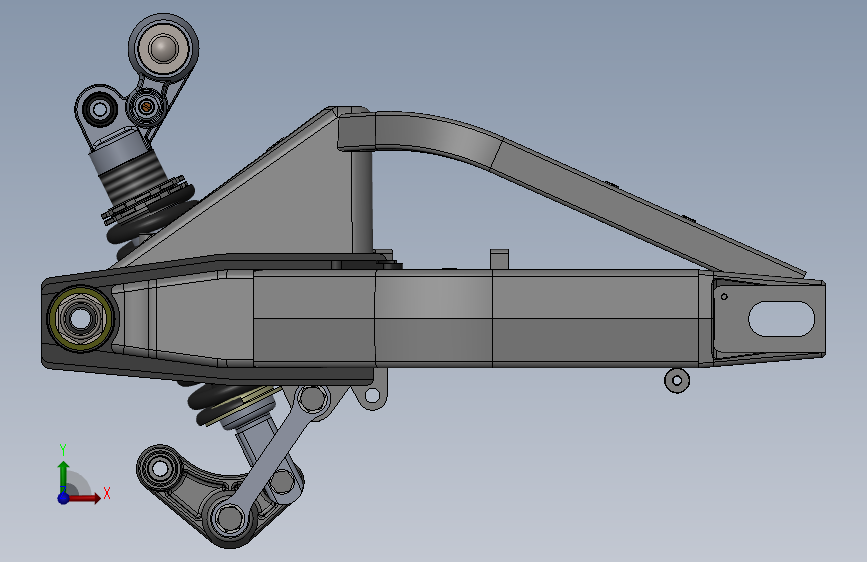
Task: Pick the small copper-colored bolt on the reservoir clamp
Action: click(147, 106)
